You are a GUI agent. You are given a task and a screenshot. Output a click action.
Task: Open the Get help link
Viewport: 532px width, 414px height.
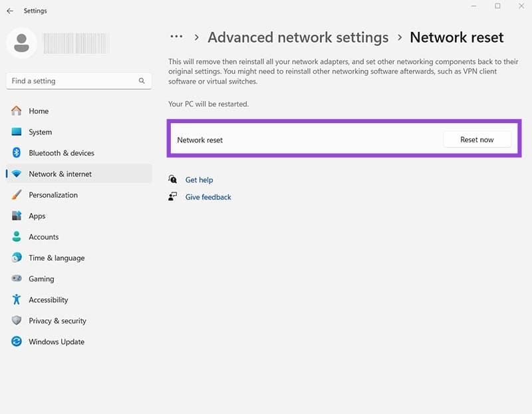tap(199, 180)
